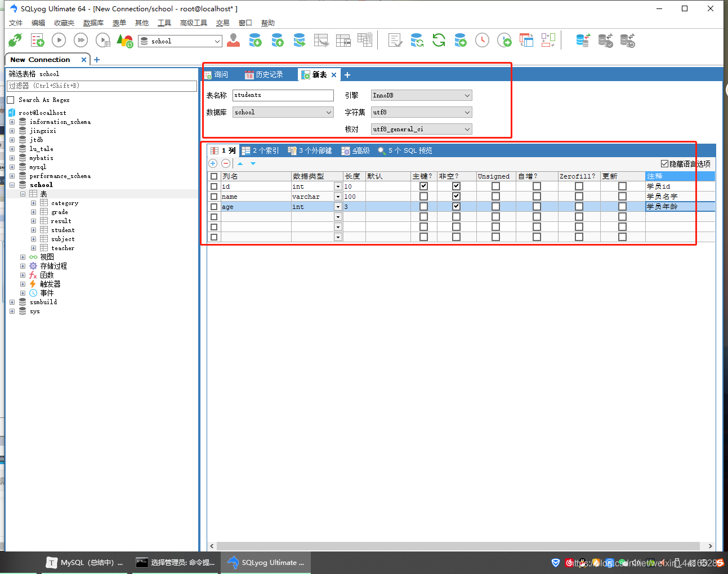This screenshot has height=574, width=728.
Task: Click the database icon with up arrow
Action: pos(277,40)
